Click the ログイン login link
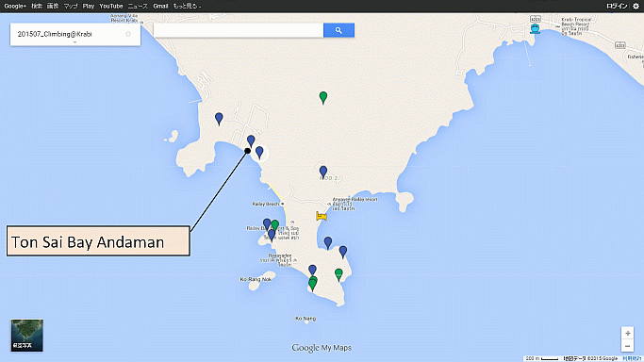The width and height of the screenshot is (644, 362). tap(617, 6)
